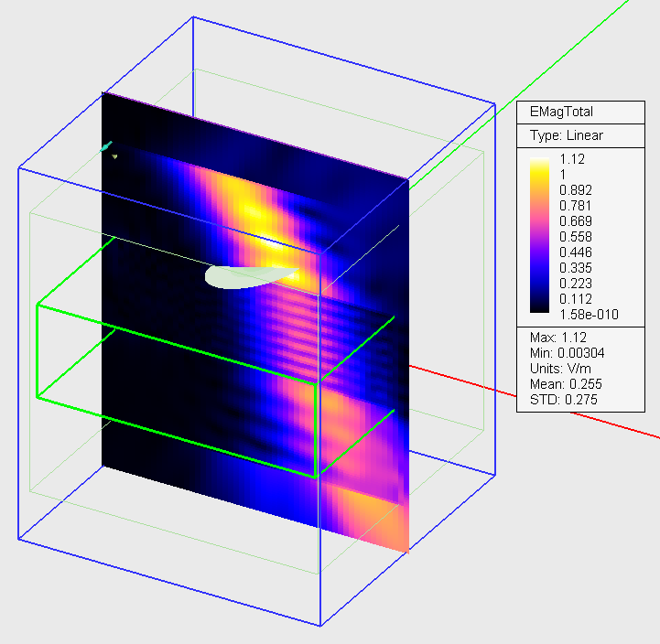Click the Units: V/m entry
The height and width of the screenshot is (644, 660).
560,369
